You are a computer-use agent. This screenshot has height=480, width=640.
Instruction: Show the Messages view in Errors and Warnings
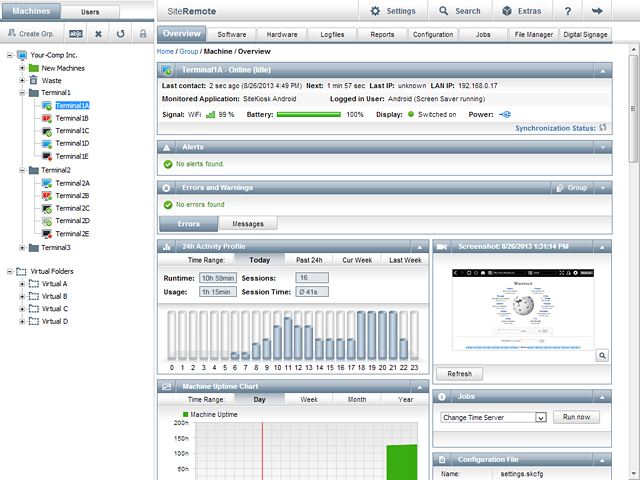click(x=248, y=224)
